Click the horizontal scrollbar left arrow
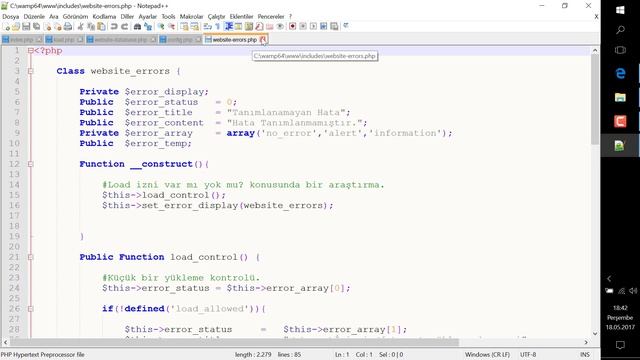Image resolution: width=640 pixels, height=360 pixels. click(5, 342)
